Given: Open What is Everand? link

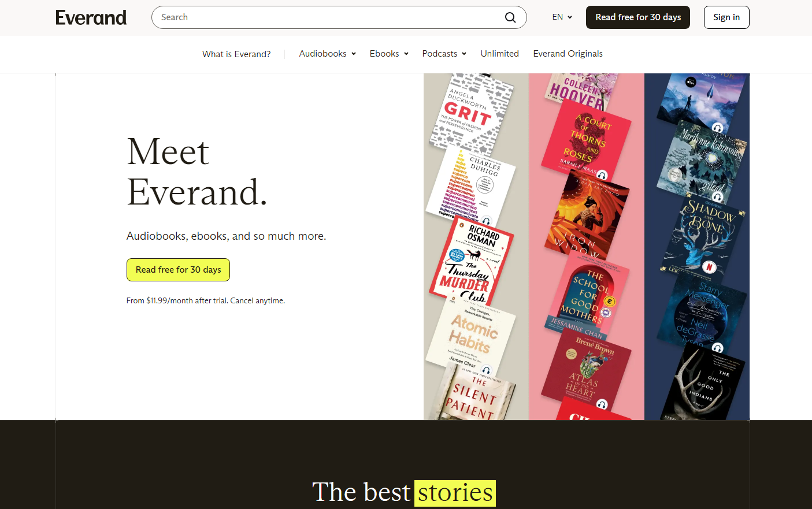Looking at the screenshot, I should (x=236, y=54).
